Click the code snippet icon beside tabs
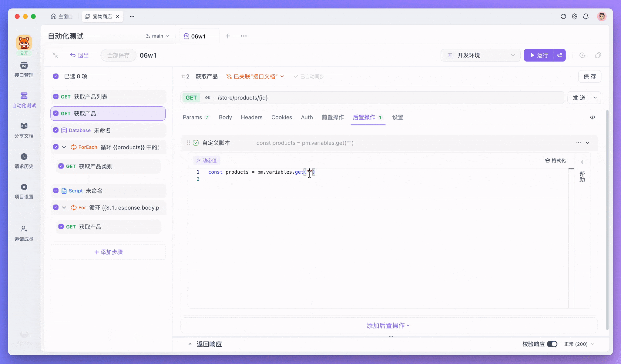Screen dimensions: 621x364 coord(592,117)
